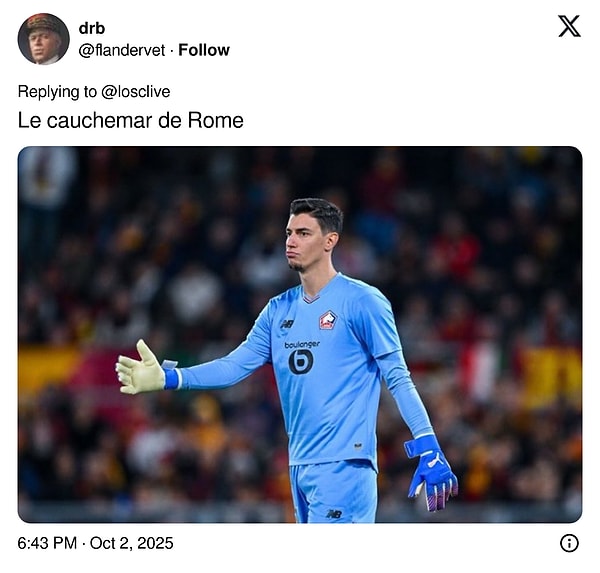Open drb's profile avatar
The height and width of the screenshot is (573, 600).
(x=44, y=39)
